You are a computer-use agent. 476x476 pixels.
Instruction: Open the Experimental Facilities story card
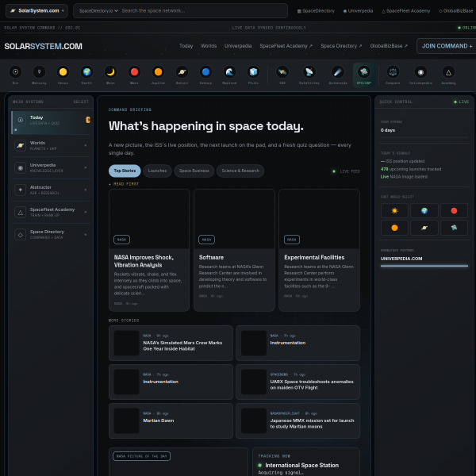319,250
